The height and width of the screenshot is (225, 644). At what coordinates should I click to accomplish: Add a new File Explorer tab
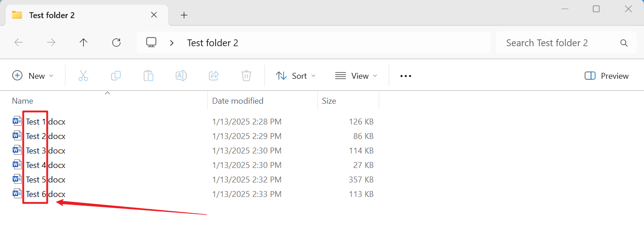pyautogui.click(x=184, y=15)
